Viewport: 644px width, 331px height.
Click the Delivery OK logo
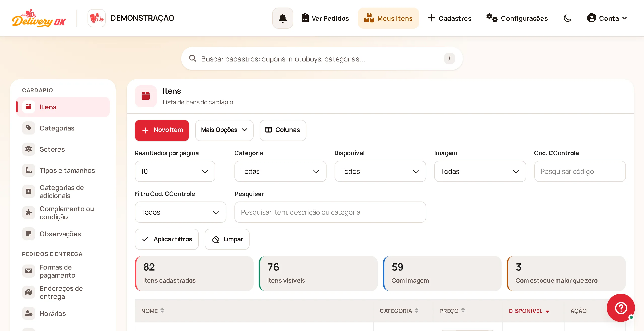tap(39, 18)
